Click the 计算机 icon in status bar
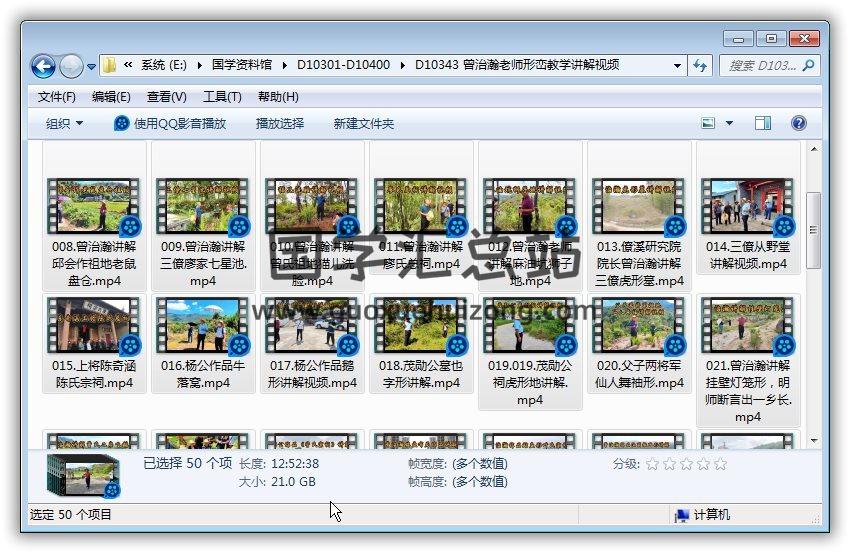This screenshot has width=850, height=553. click(683, 515)
